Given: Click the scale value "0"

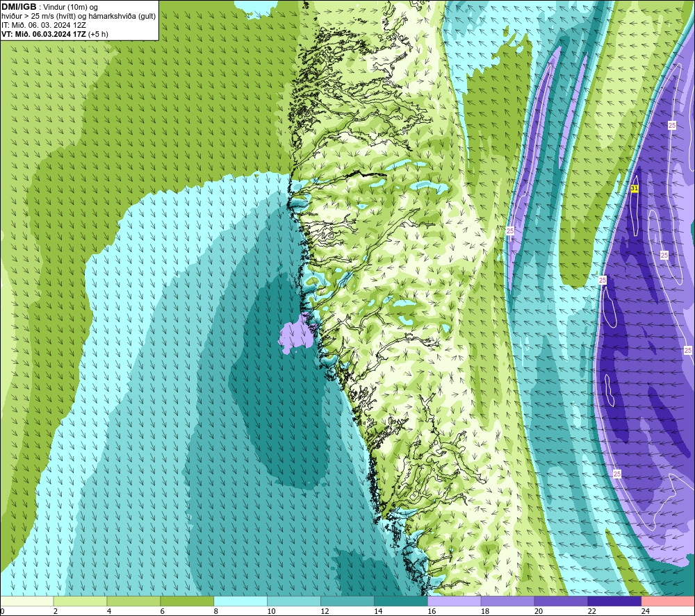Looking at the screenshot, I should pyautogui.click(x=2, y=611).
